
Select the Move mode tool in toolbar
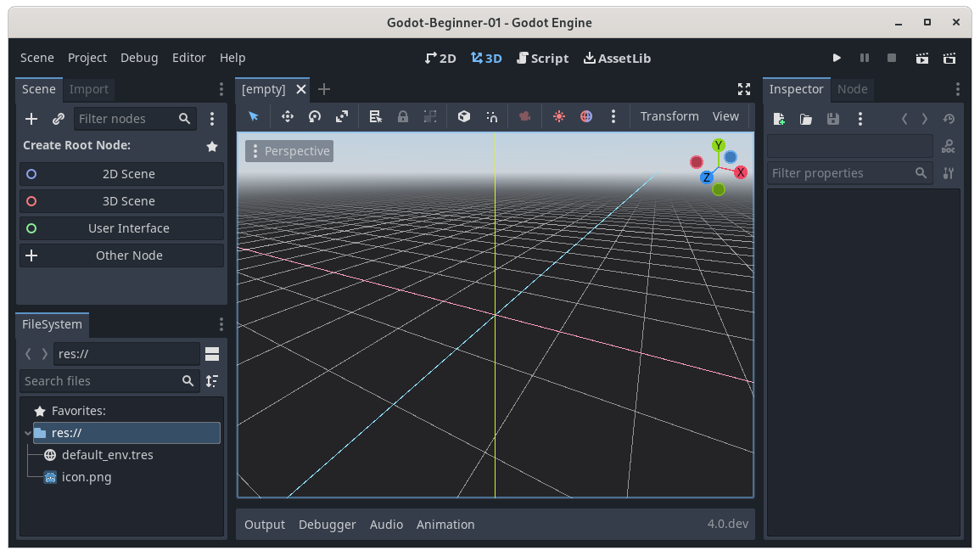pos(288,116)
